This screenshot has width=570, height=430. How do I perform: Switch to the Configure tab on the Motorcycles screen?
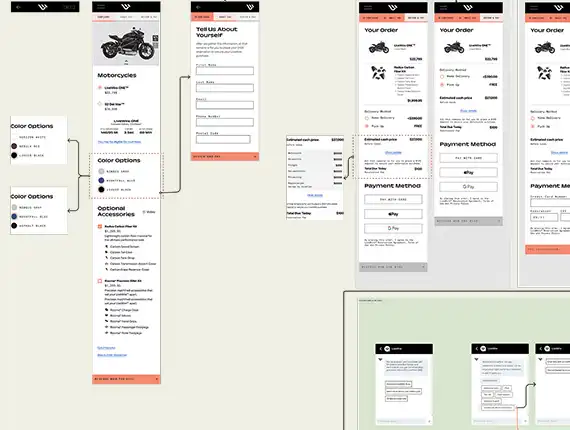point(103,17)
